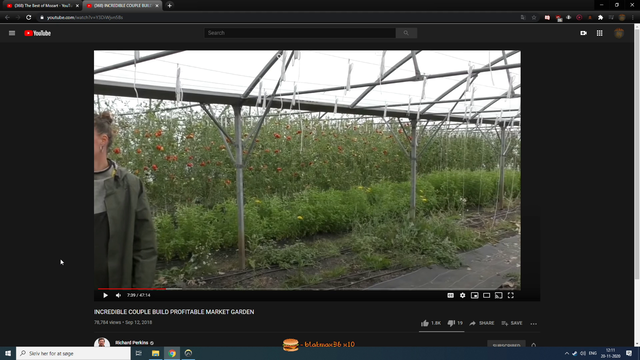Click the translate page icon
640x360 pixels.
click(523, 18)
